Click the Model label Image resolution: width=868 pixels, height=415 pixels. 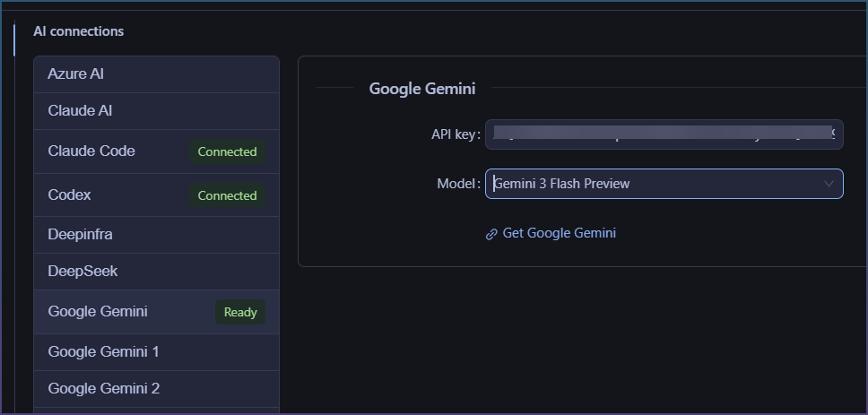(458, 184)
